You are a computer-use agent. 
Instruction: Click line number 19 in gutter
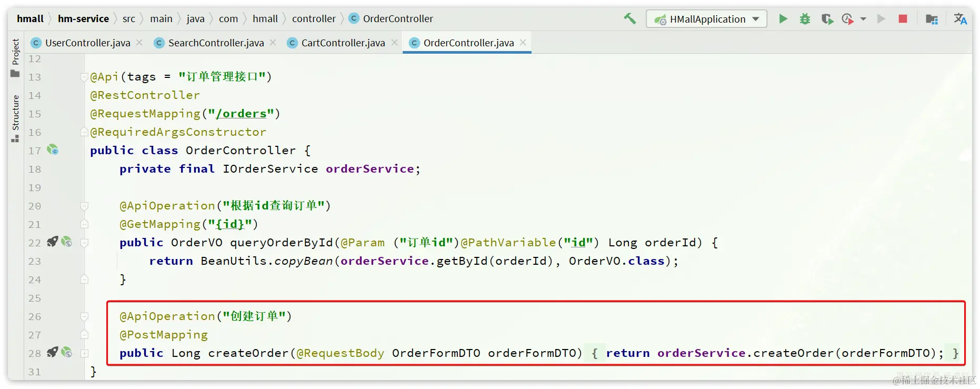tap(34, 187)
